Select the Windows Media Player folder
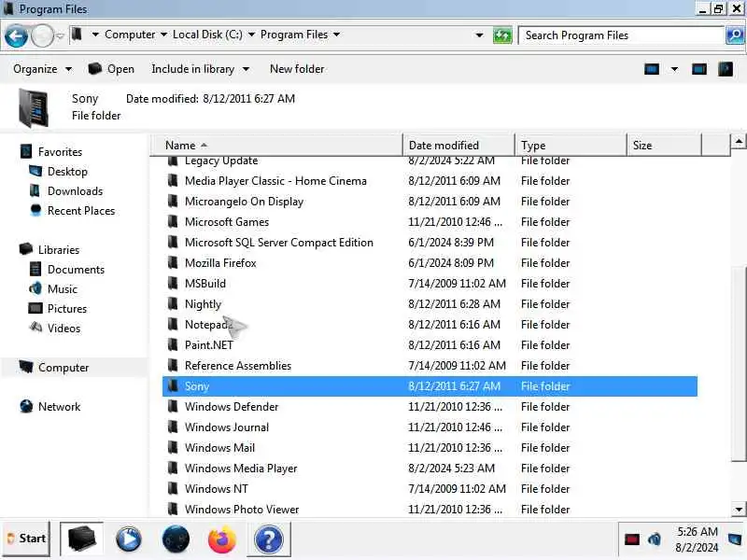The image size is (747, 560). coord(241,469)
